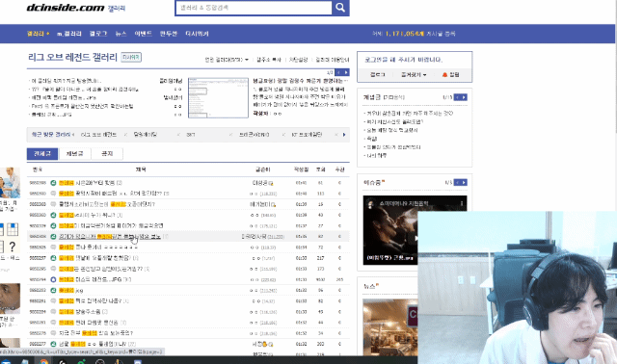Expand the 연관 갤러리 dropdown

pyautogui.click(x=227, y=60)
